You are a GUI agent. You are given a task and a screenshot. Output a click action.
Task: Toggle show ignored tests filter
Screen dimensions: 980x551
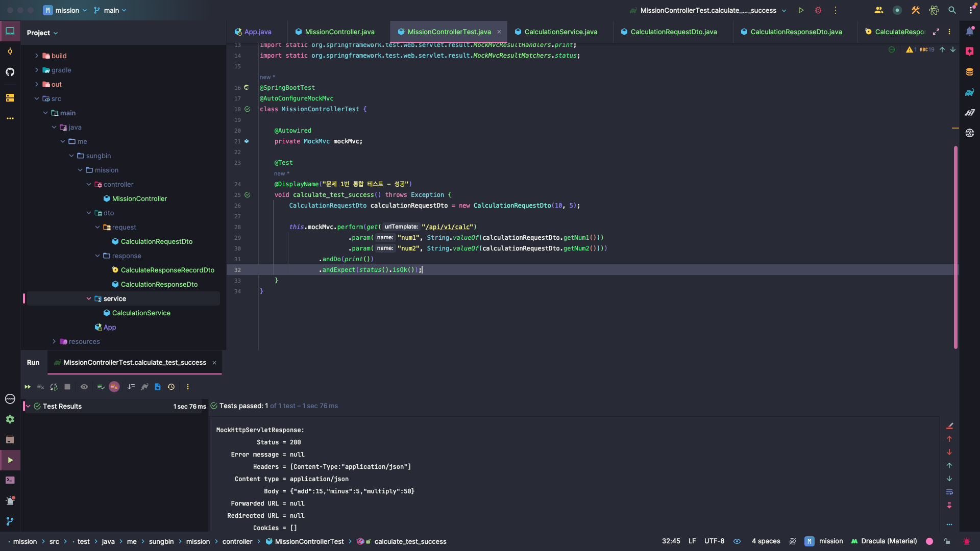pyautogui.click(x=114, y=387)
